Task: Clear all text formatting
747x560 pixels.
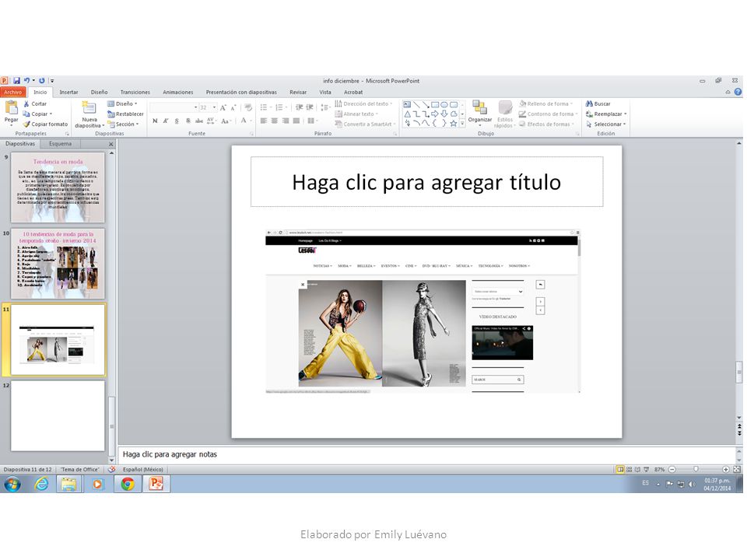Action: click(x=248, y=107)
